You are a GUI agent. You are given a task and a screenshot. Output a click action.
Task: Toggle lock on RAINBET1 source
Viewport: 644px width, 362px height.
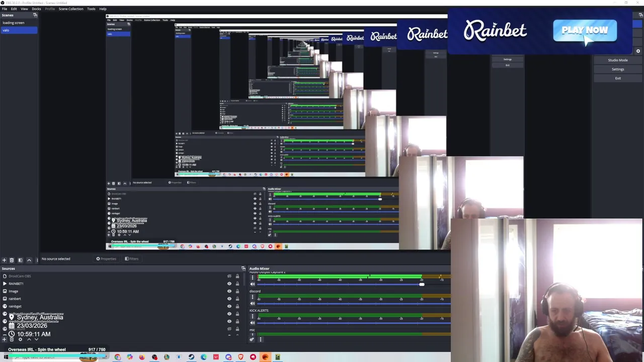click(237, 284)
